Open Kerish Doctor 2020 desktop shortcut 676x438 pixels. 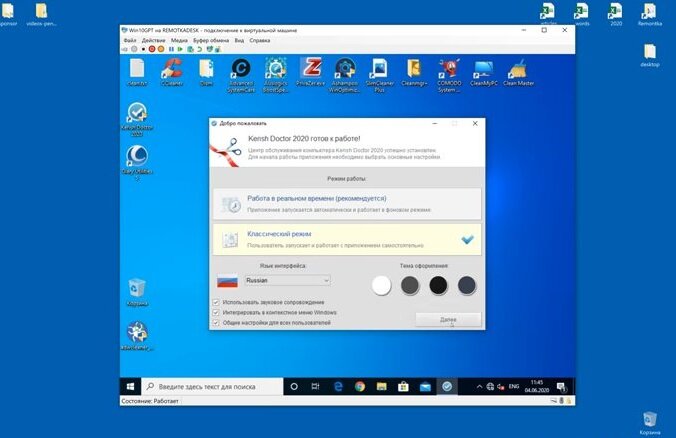pyautogui.click(x=137, y=119)
